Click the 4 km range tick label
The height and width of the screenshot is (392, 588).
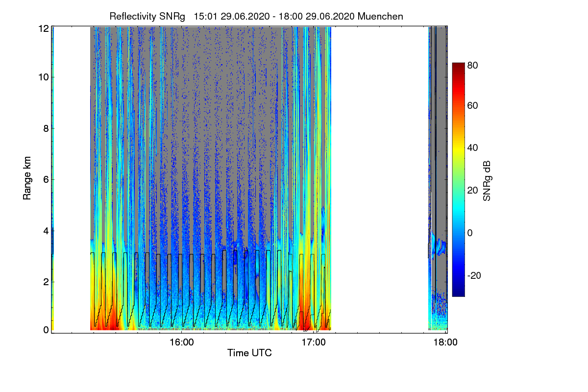[46, 230]
